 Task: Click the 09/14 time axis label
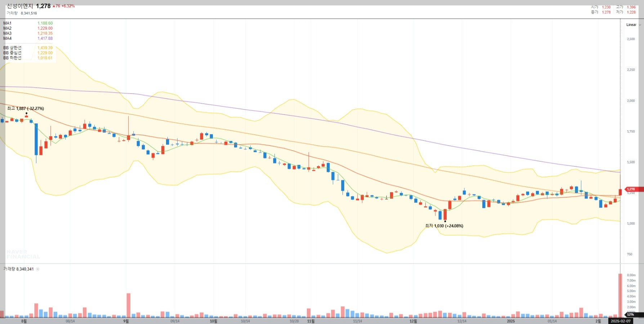click(175, 321)
